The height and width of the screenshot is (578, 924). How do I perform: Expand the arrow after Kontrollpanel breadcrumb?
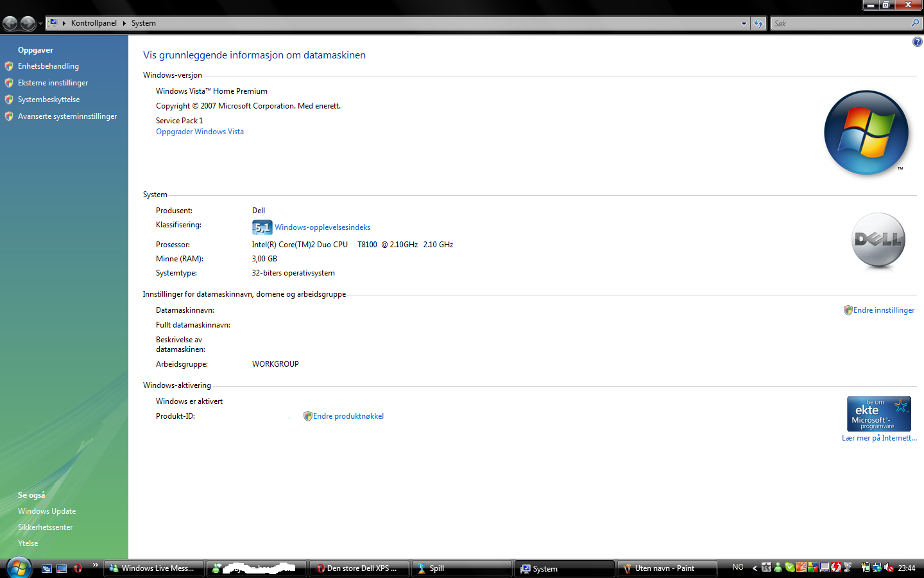124,23
